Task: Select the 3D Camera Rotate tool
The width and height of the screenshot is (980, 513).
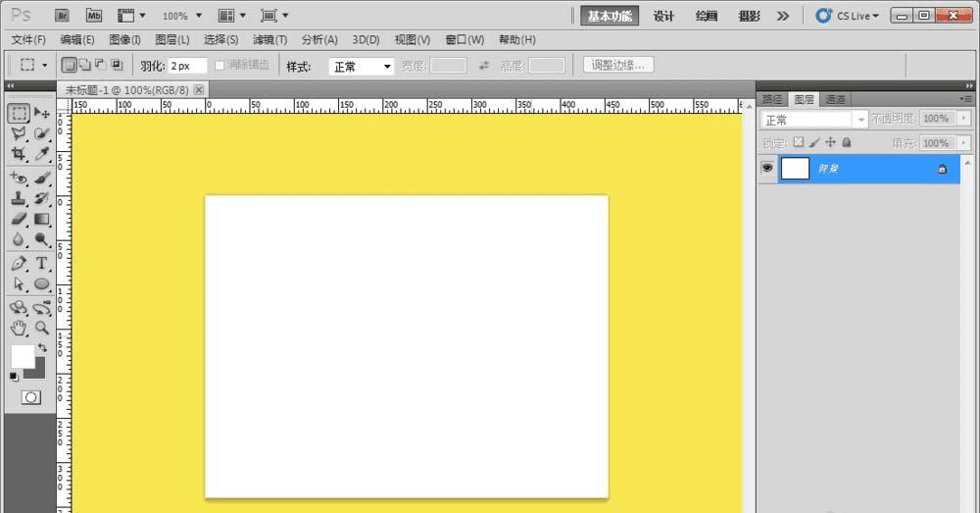Action: tap(42, 308)
